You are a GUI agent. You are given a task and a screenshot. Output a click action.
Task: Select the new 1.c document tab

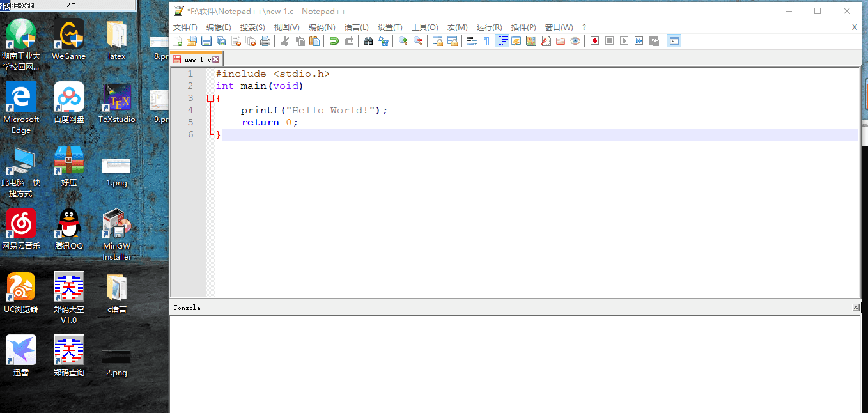(194, 58)
